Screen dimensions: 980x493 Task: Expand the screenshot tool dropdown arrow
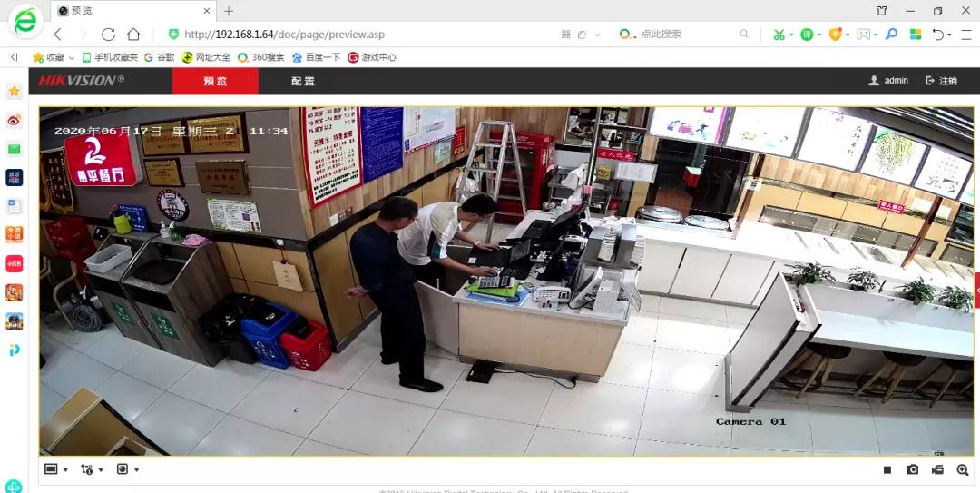pyautogui.click(x=791, y=35)
